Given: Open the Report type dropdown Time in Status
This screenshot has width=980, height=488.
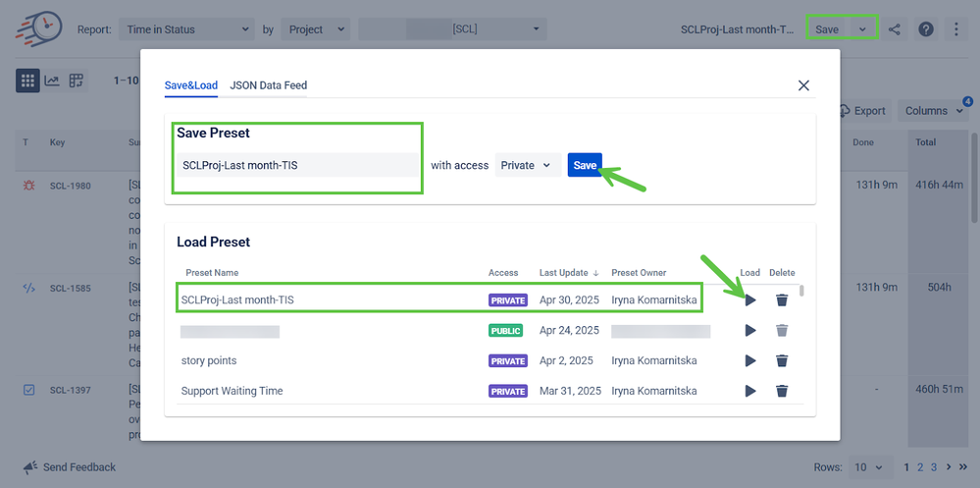Looking at the screenshot, I should (x=186, y=29).
